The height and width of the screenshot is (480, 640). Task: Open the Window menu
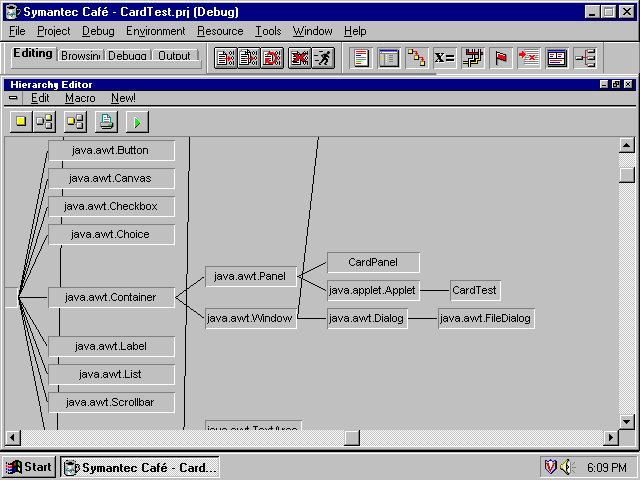313,31
